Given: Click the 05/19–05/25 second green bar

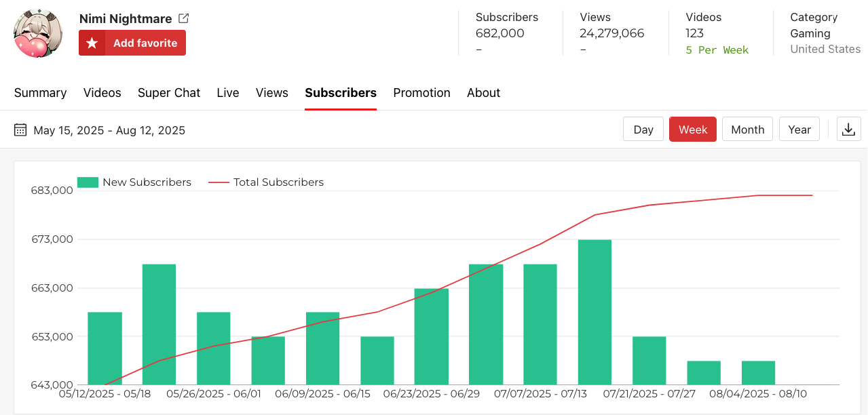Looking at the screenshot, I should coord(159,325).
